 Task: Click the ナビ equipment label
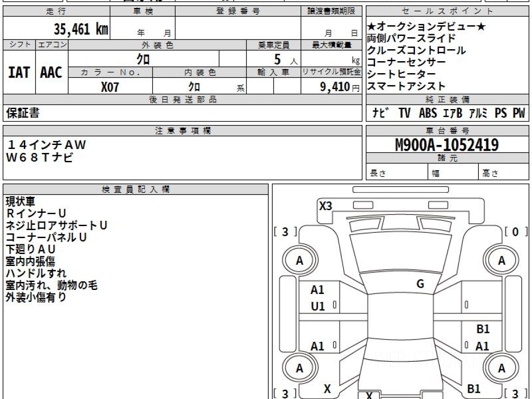point(380,113)
